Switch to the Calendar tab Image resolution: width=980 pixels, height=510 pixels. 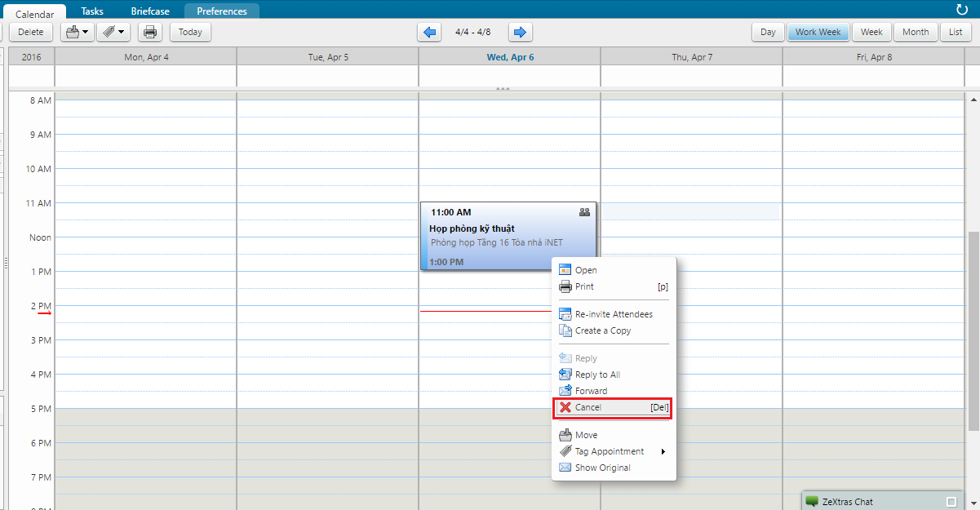34,12
